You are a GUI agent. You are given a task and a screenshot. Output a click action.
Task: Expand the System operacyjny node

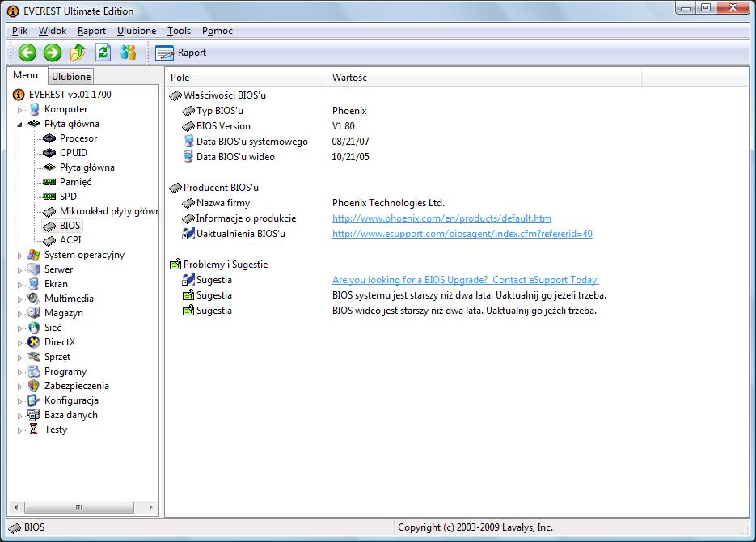click(x=19, y=256)
